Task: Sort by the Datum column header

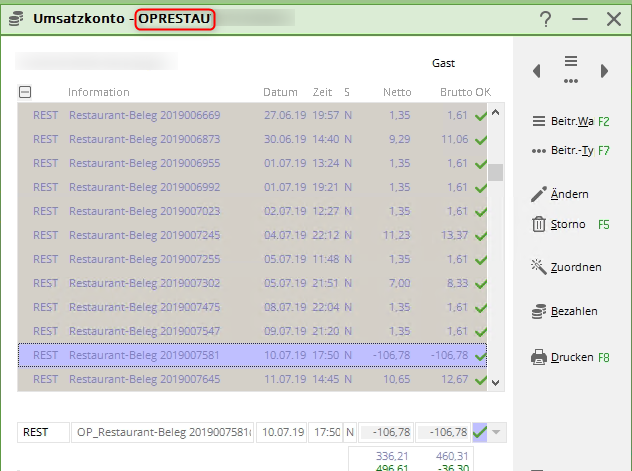Action: [280, 92]
